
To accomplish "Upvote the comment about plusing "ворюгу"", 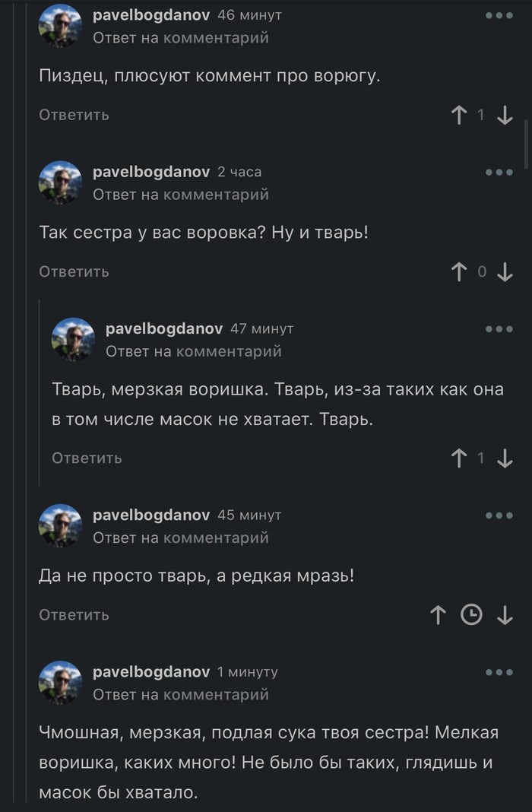I will [x=458, y=115].
